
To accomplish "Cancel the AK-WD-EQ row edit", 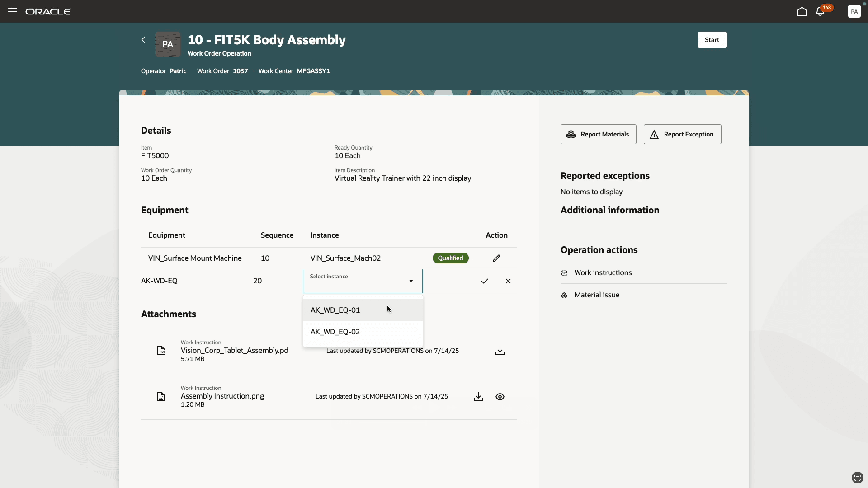I will [x=508, y=281].
